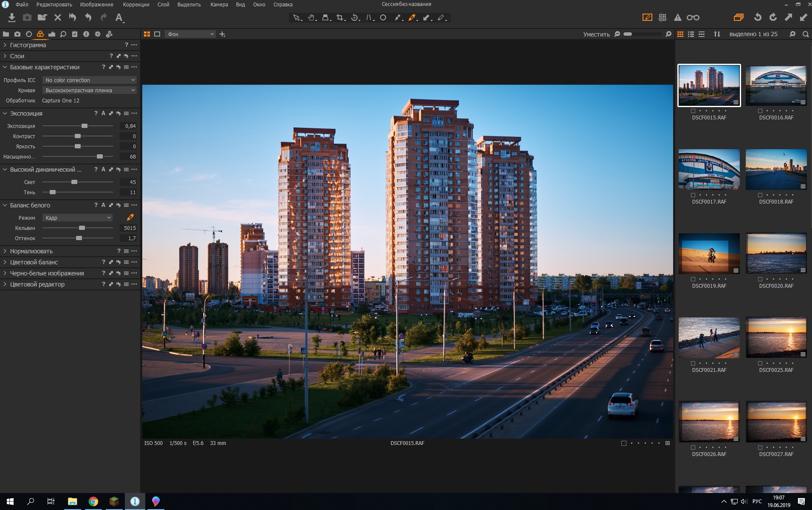This screenshot has height=510, width=812.
Task: Select the orange white balance picker tool
Action: [x=412, y=17]
